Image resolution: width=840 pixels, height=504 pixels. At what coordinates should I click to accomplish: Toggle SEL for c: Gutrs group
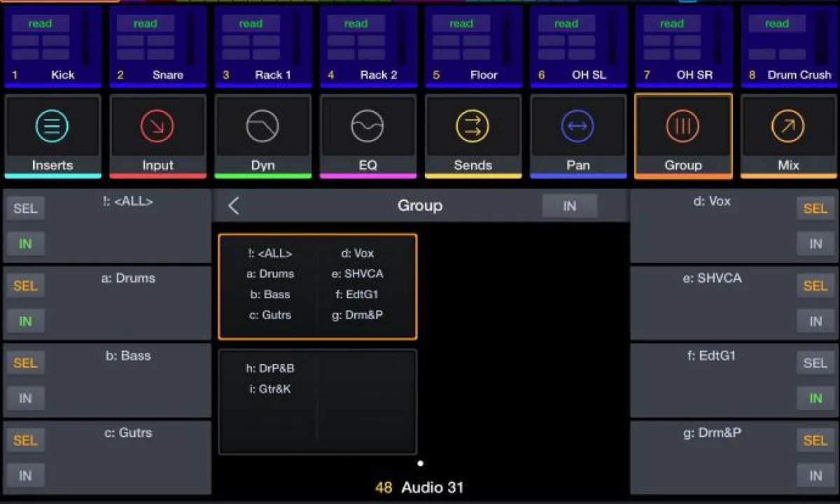[x=25, y=440]
